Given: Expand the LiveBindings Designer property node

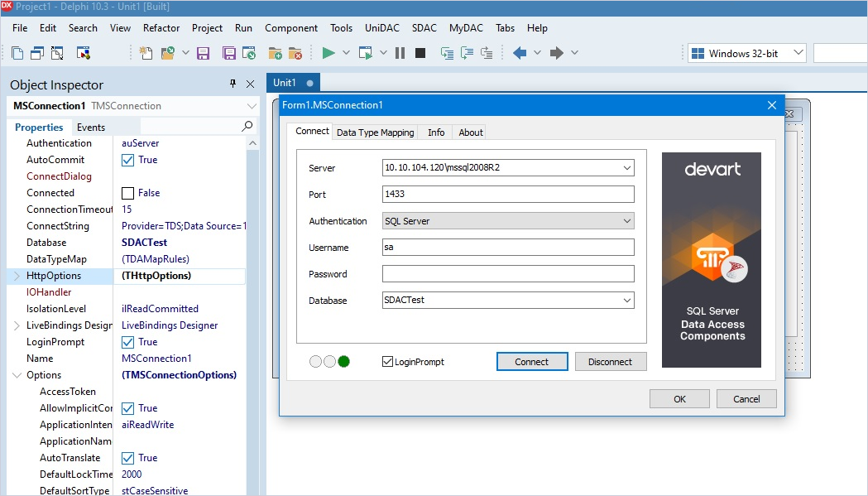Looking at the screenshot, I should click(x=17, y=325).
